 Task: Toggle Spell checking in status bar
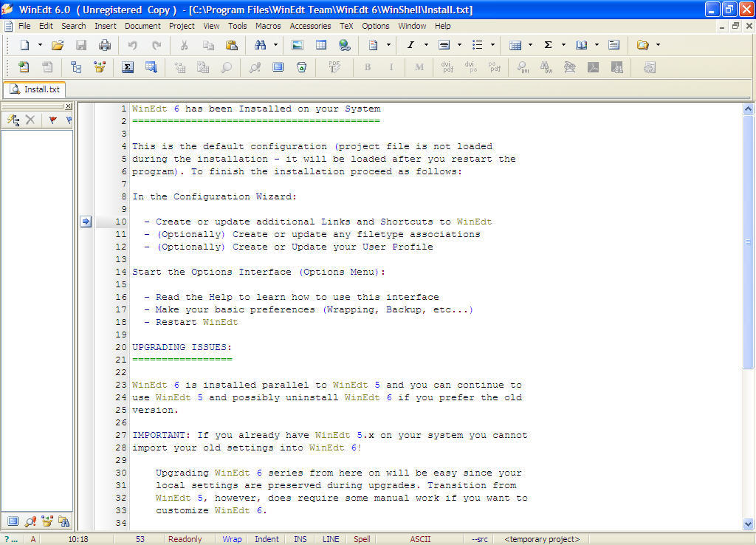coord(362,539)
